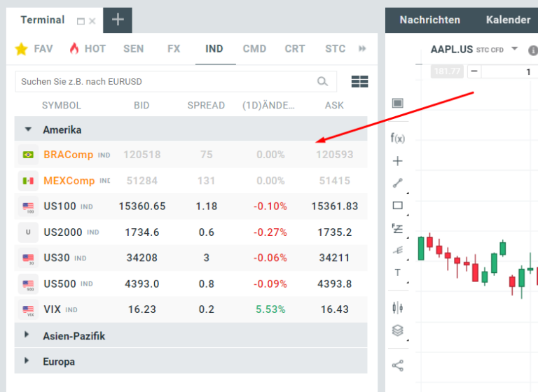
Task: Toggle the market watch grid view
Action: 359,82
